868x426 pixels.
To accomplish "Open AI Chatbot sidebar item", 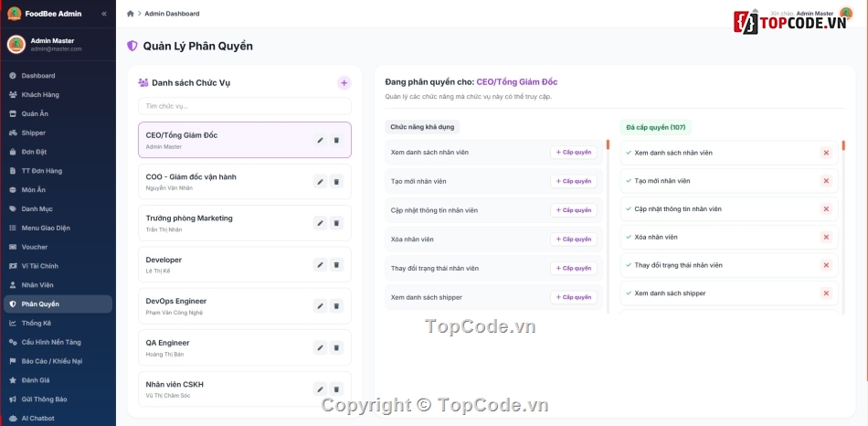I will coord(58,419).
